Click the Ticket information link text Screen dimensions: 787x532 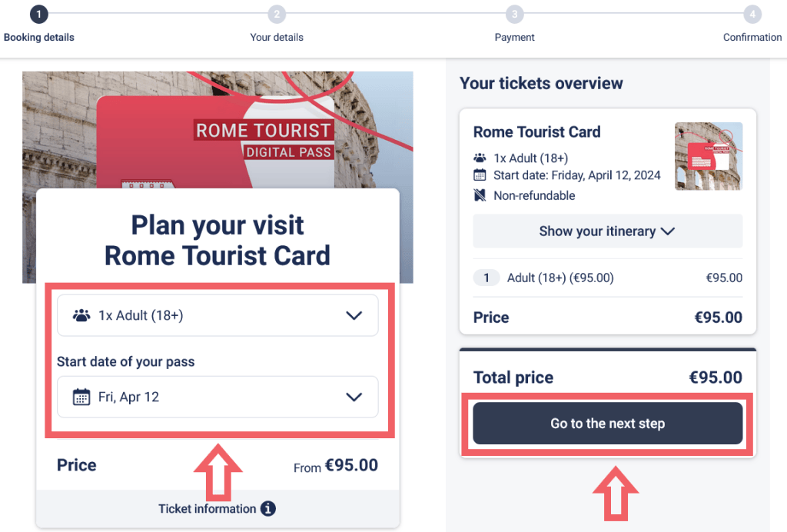(209, 509)
